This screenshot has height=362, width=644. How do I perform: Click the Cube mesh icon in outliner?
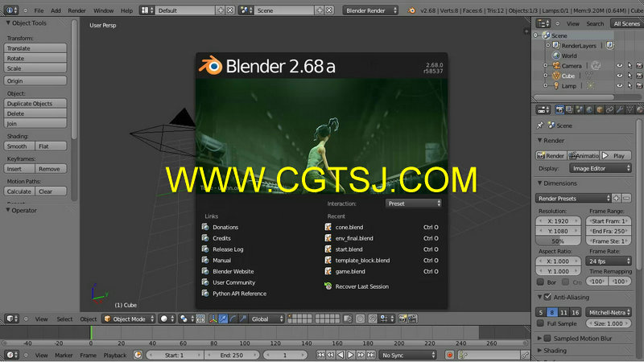pyautogui.click(x=556, y=76)
